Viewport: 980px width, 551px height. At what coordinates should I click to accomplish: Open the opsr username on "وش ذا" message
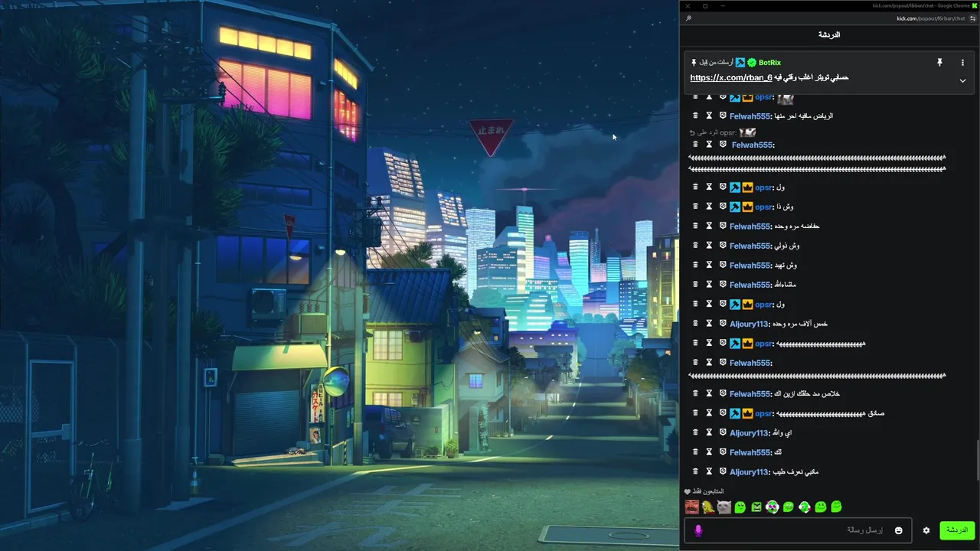click(x=763, y=207)
